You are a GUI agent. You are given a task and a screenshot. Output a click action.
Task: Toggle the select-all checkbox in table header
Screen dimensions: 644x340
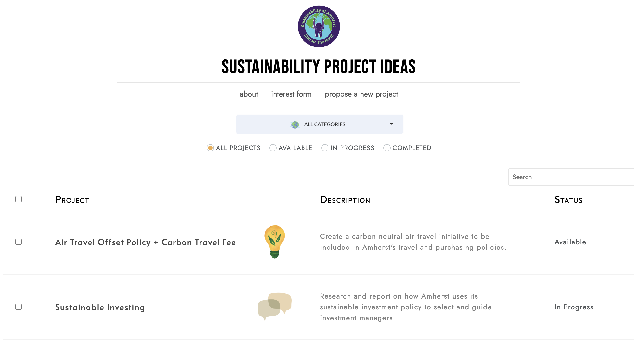(x=19, y=199)
